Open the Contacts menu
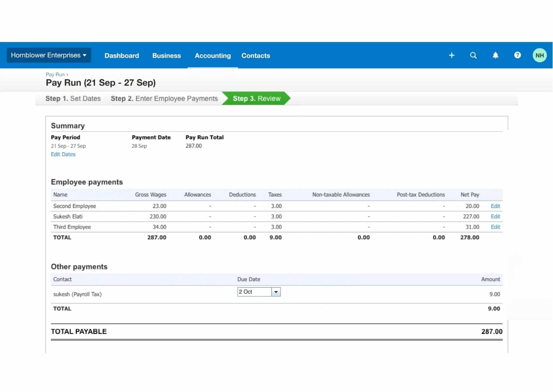Viewport: 553px width, 392px height. [x=256, y=56]
